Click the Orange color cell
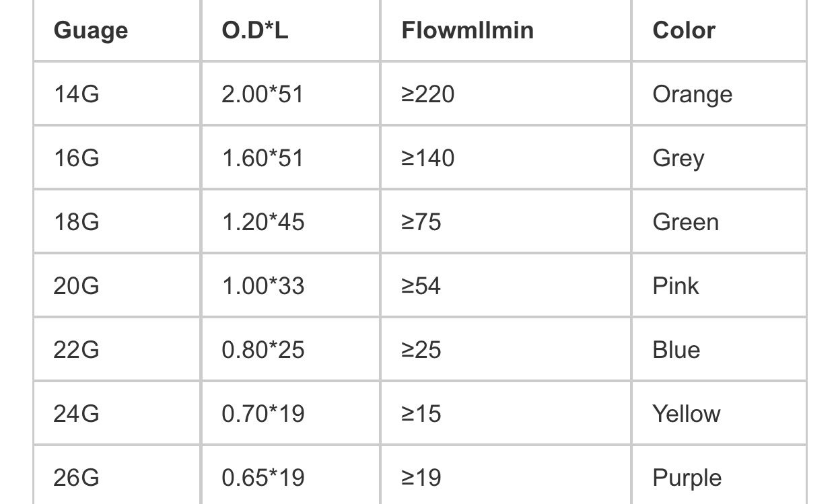Viewport: 836px width, 504px height. 692,94
